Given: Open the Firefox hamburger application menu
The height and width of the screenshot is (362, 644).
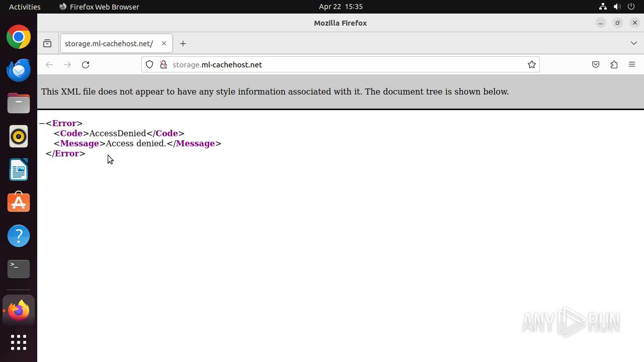Looking at the screenshot, I should 632,64.
